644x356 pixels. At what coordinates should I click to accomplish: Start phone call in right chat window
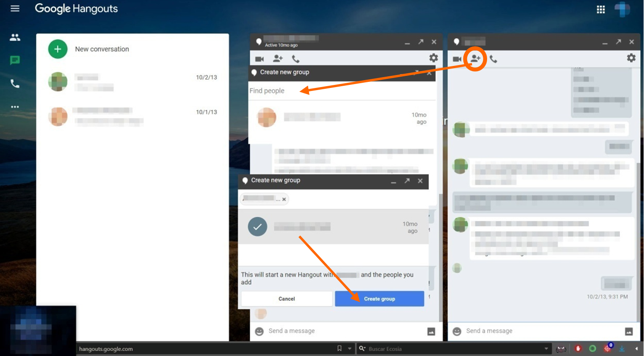tap(493, 59)
